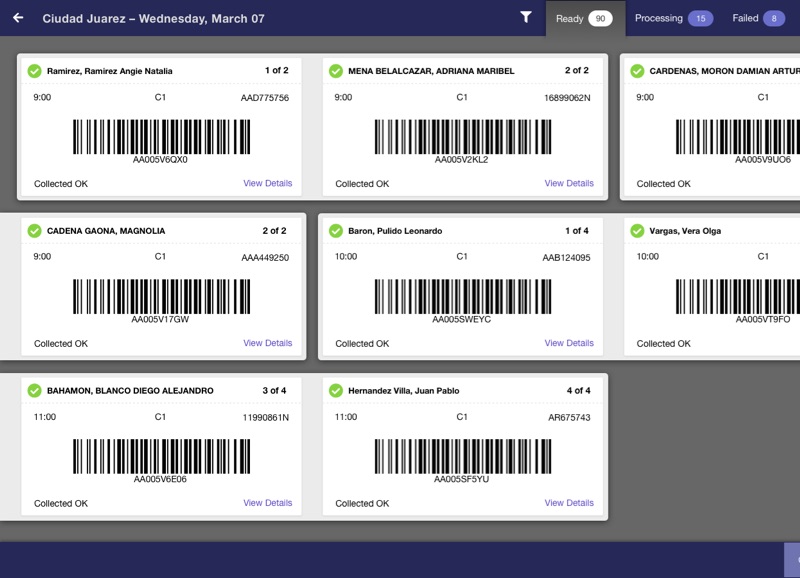Open View Details for Hernandez Villa, Juan Pablo

click(569, 502)
